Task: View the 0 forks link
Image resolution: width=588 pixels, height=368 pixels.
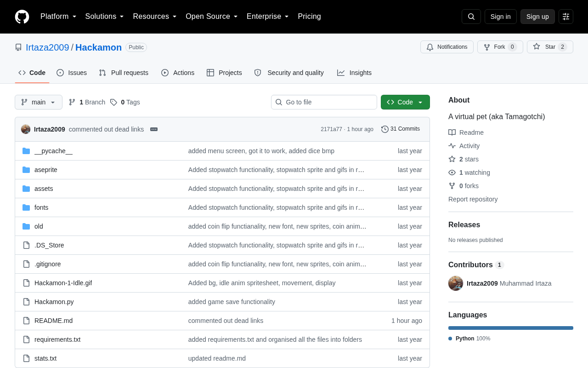Action: point(464,186)
